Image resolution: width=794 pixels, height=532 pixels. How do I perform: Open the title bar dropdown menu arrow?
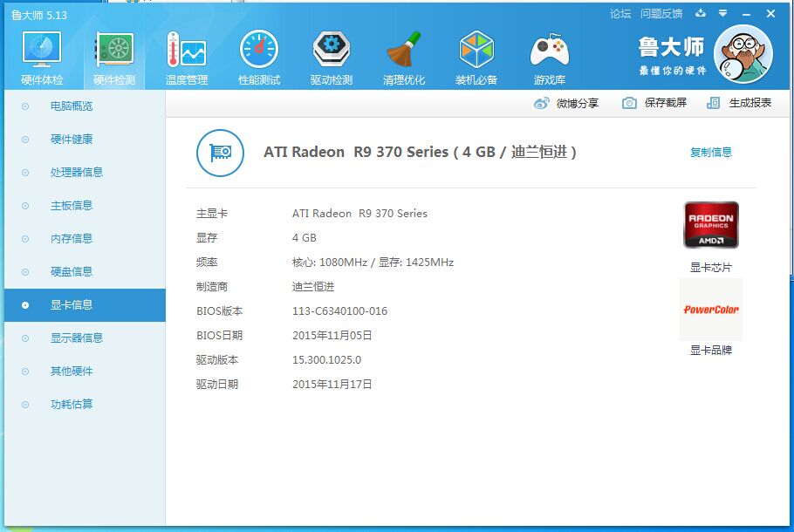[723, 13]
